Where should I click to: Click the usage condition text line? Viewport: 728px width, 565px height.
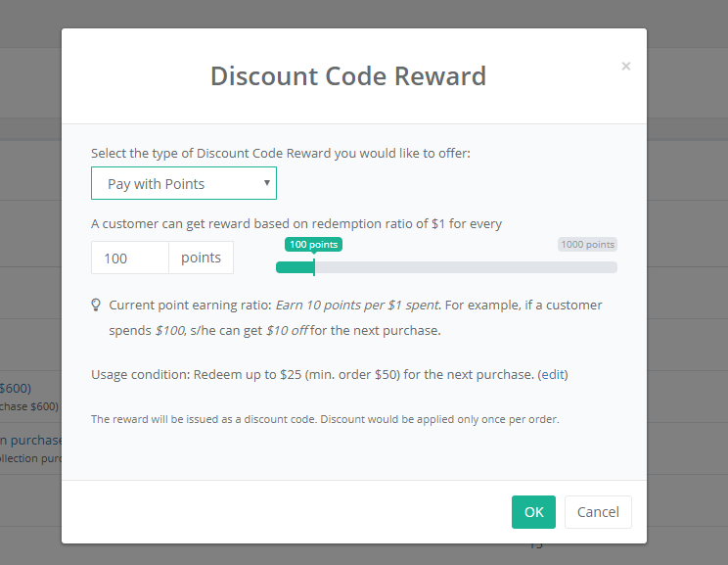[329, 374]
